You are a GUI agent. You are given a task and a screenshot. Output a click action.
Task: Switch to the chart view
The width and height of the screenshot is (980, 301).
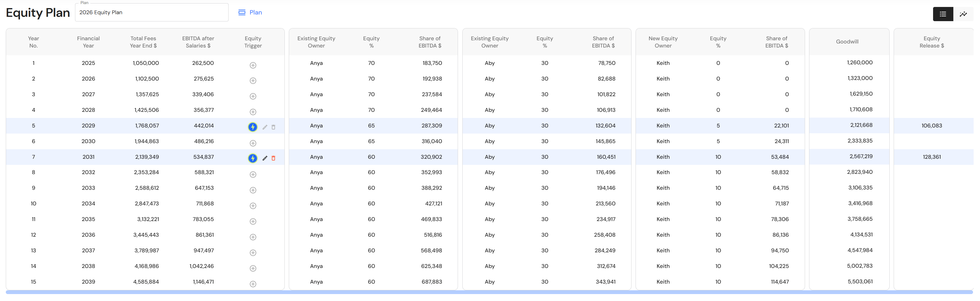[x=963, y=14]
